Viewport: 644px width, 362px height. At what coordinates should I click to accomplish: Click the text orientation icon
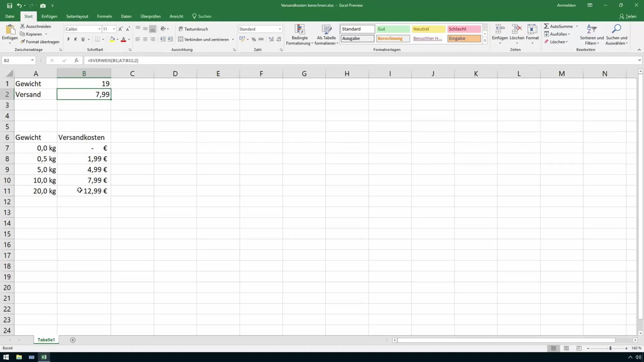tap(163, 29)
